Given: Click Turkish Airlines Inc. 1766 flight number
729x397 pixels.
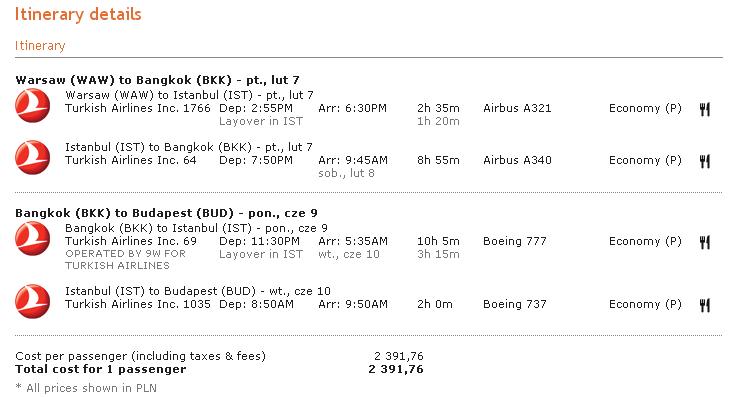Looking at the screenshot, I should (138, 108).
